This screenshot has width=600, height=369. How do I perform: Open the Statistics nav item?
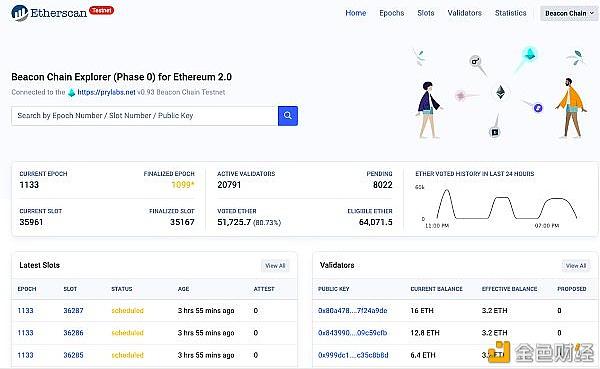510,13
